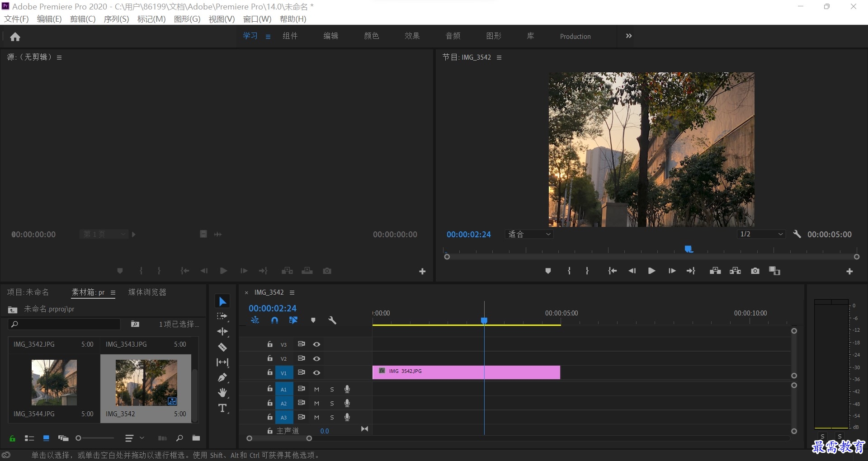Click the Home icon
Image resolution: width=868 pixels, height=461 pixels.
[x=15, y=37]
